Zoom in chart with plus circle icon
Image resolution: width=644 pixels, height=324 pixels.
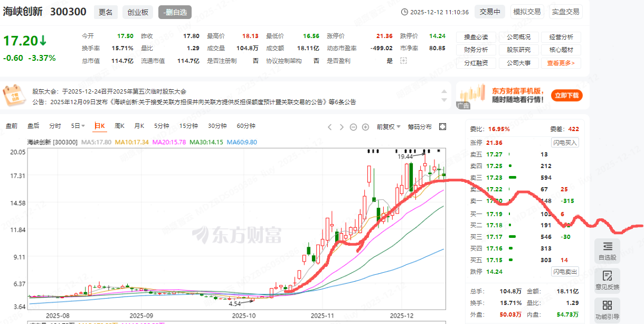pos(365,127)
